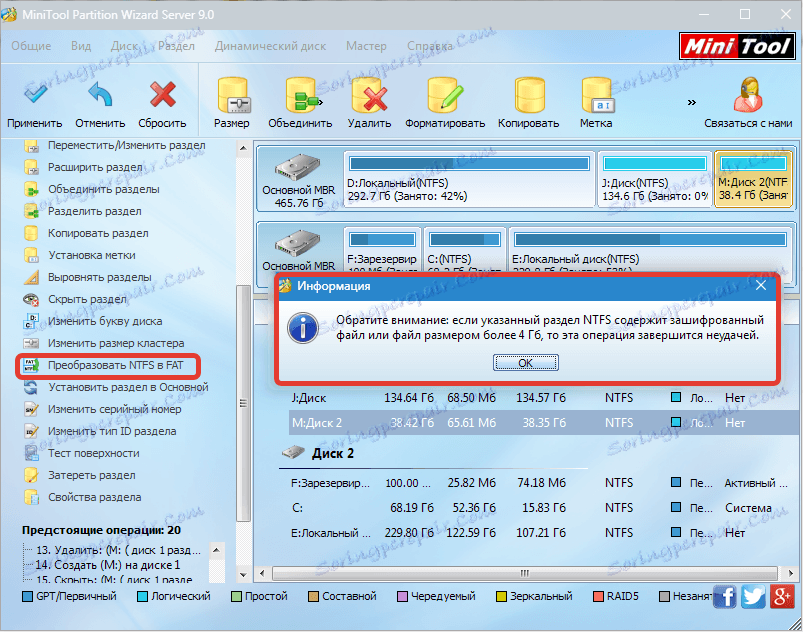Select pending operation 14. Создать (M:)

click(x=108, y=565)
